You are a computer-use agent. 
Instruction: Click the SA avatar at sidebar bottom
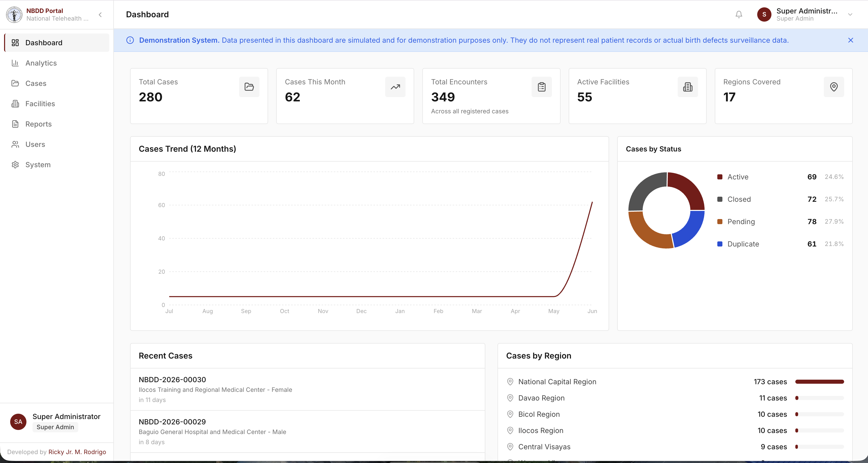pyautogui.click(x=18, y=422)
